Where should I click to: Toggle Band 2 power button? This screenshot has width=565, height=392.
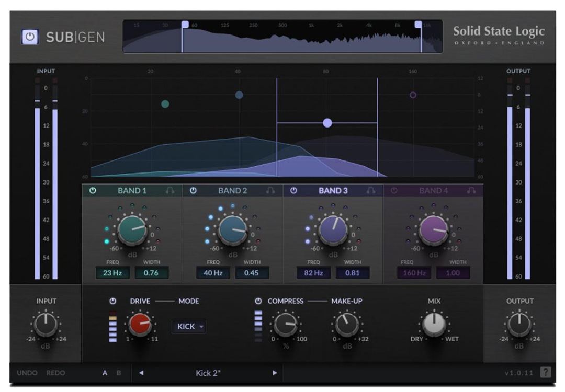click(x=193, y=191)
